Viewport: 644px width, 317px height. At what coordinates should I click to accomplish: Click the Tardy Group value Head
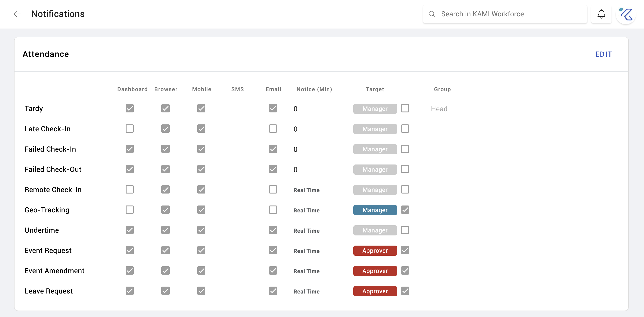click(x=439, y=109)
